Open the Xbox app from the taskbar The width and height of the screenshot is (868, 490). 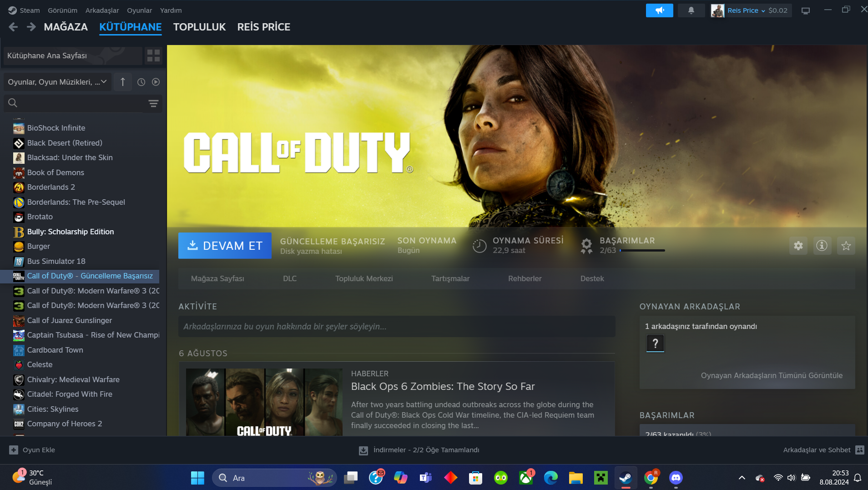point(526,478)
